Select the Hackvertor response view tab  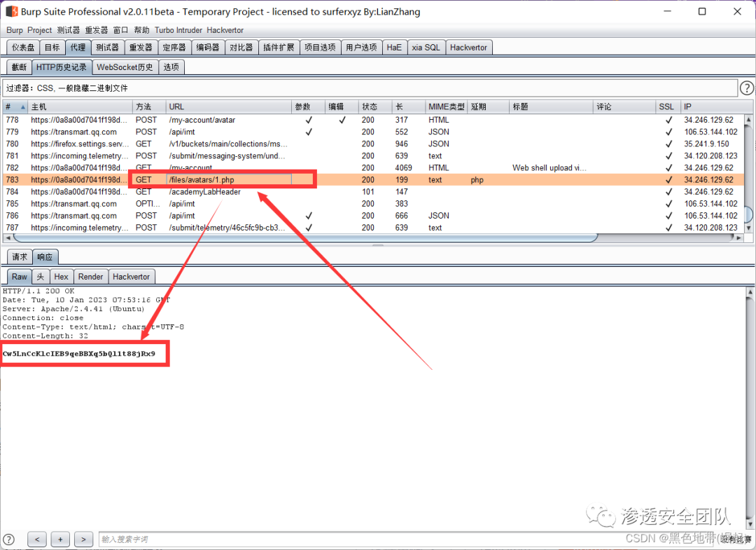pos(131,277)
